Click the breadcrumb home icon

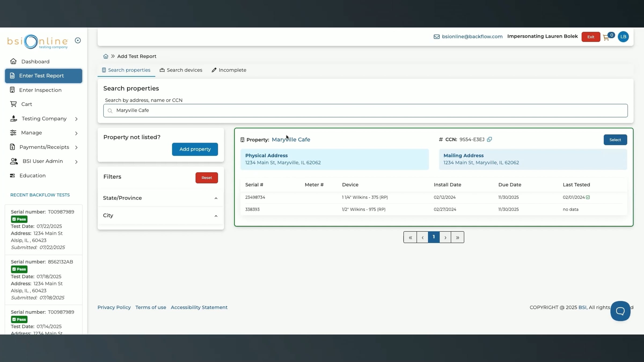(106, 56)
